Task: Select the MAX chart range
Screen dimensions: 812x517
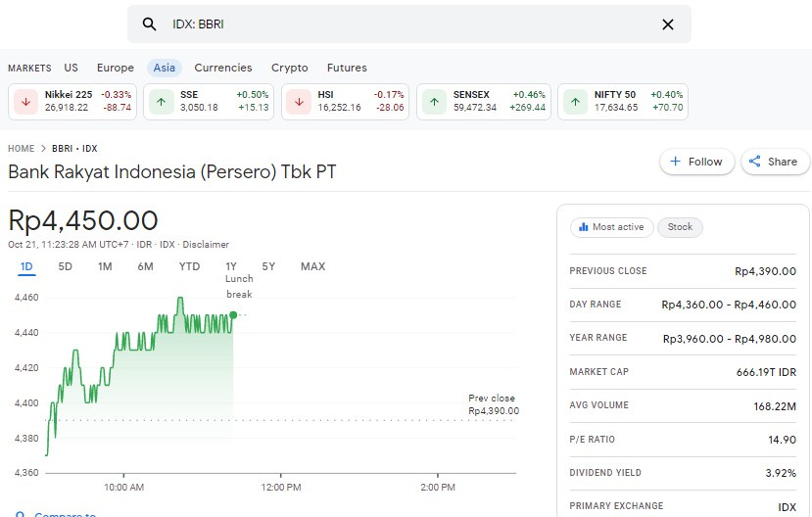Action: [x=312, y=266]
